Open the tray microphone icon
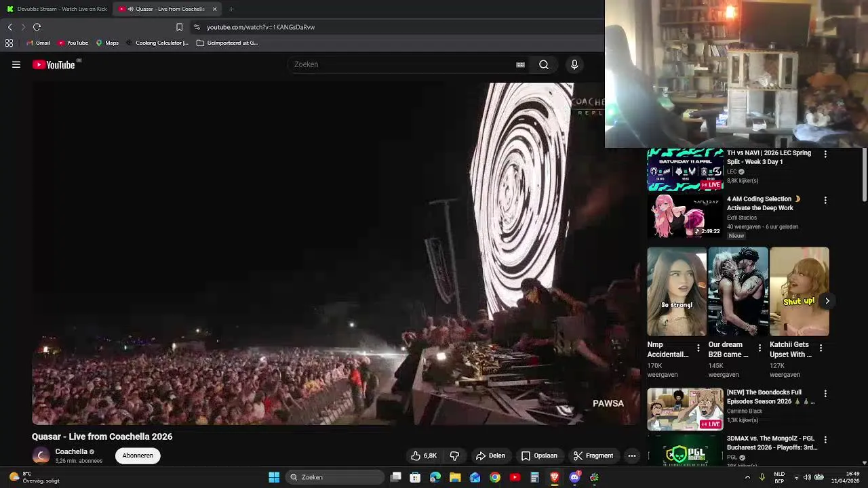 (762, 477)
